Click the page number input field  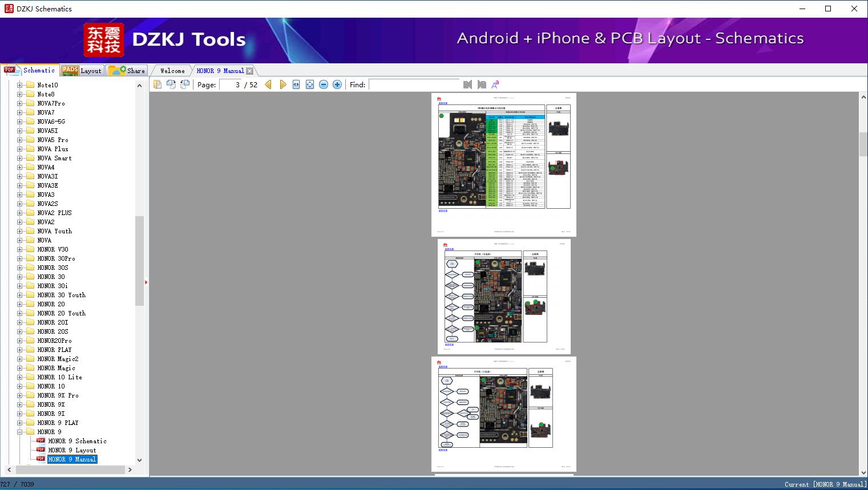pyautogui.click(x=231, y=84)
